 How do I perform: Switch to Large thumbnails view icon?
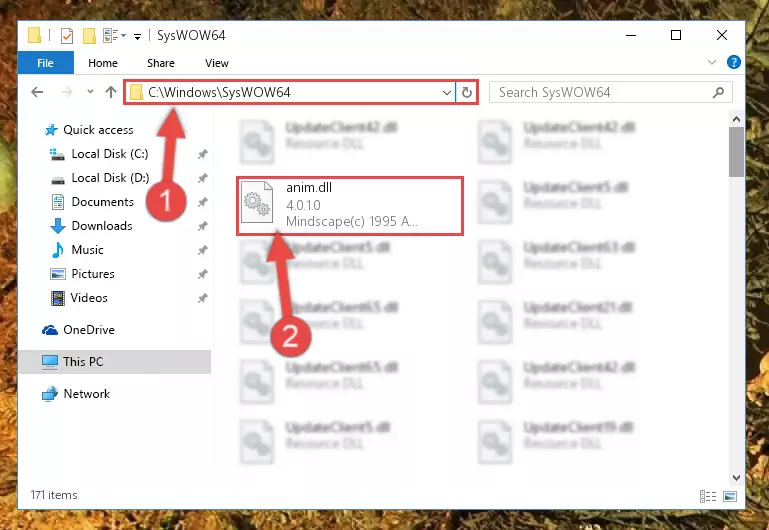[x=730, y=496]
